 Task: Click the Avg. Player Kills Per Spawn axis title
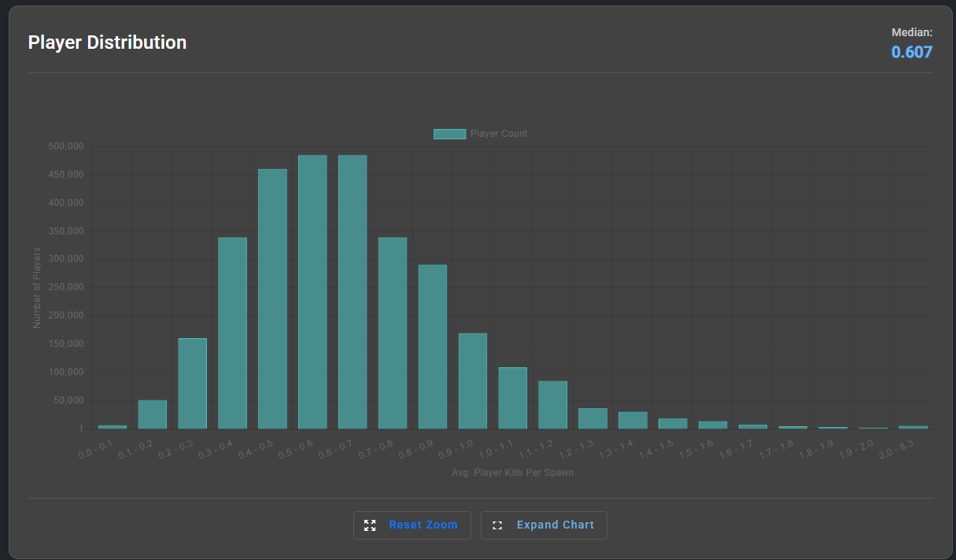point(512,473)
